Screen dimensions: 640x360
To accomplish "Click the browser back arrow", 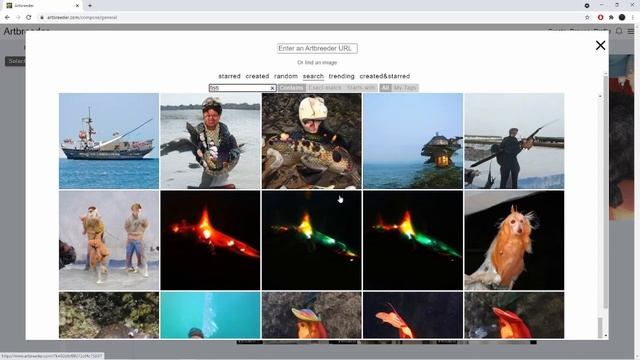I will click(x=7, y=18).
